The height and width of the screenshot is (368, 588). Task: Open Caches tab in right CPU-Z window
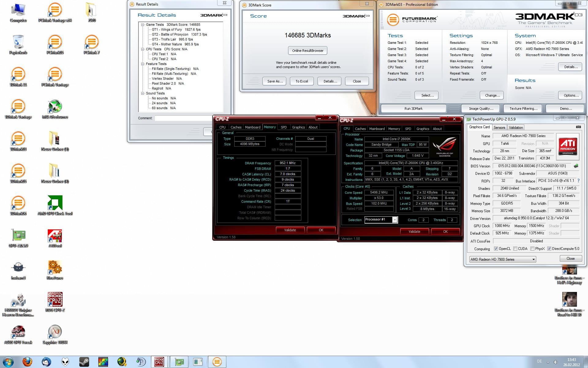pyautogui.click(x=360, y=129)
